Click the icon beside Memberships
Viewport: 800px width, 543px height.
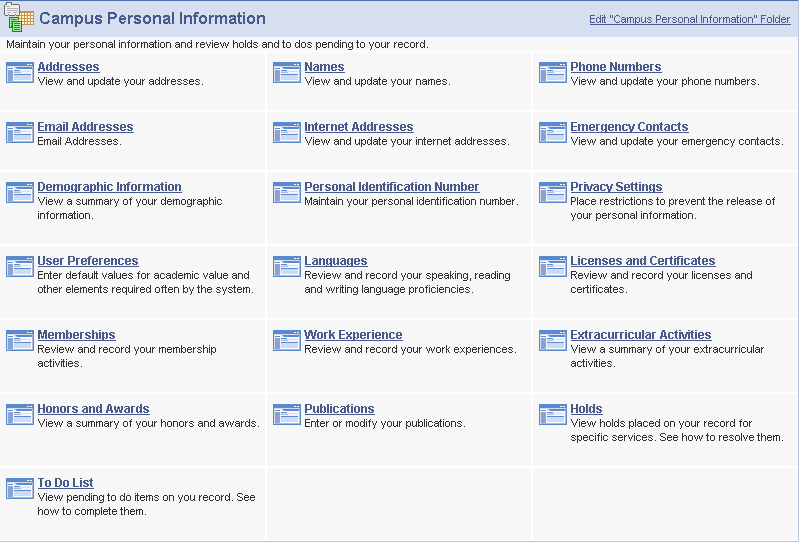20,340
